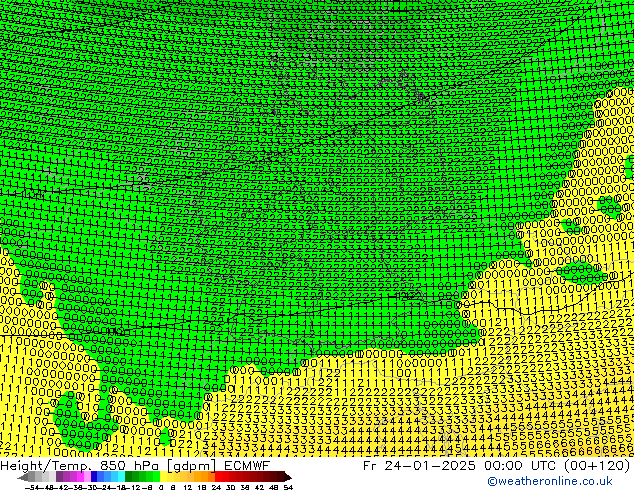Click the gray arrow at the legend's left end

click(22, 477)
